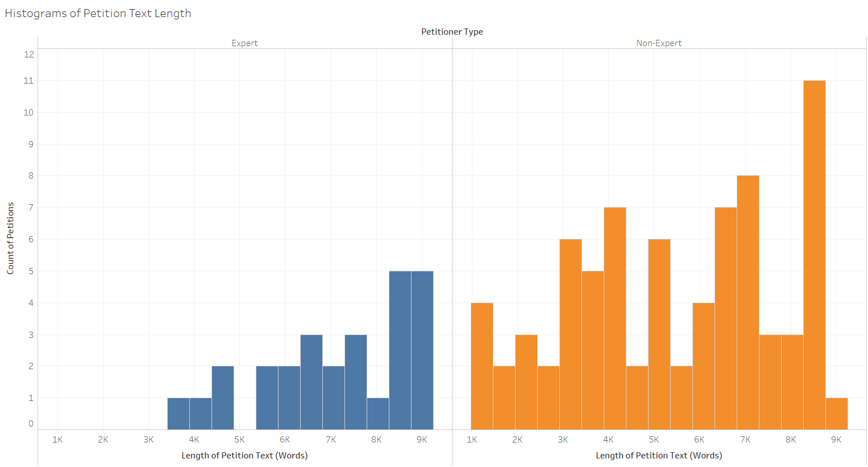Select the leftmost blue Expert bar

(x=178, y=414)
